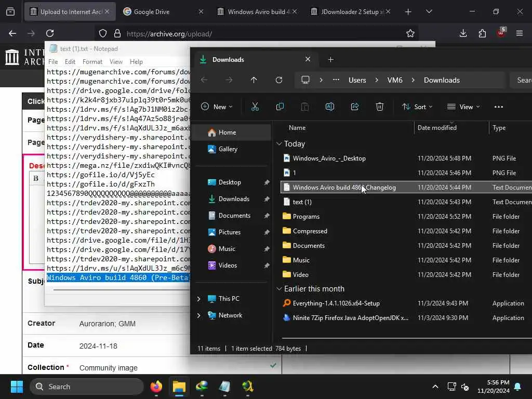The image size is (532, 399).
Task: Go back in Firefox browser
Action: pos(12,33)
